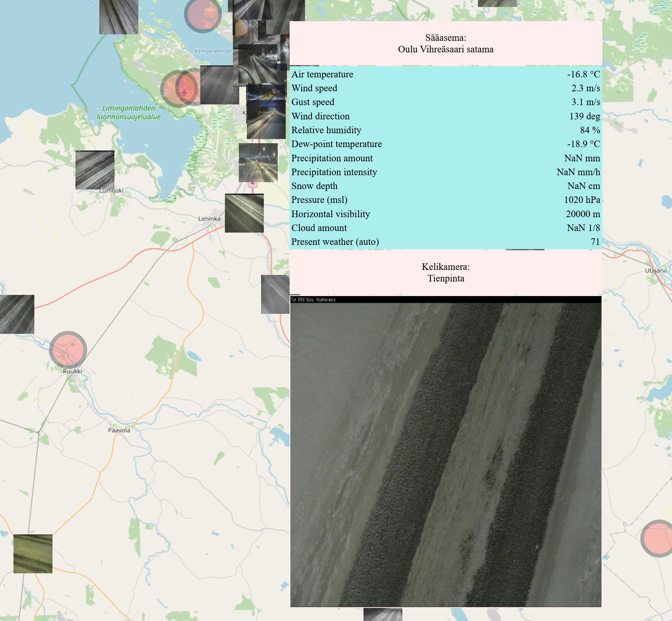Click the Paavola place label on the map
This screenshot has width=672, height=621.
[119, 430]
